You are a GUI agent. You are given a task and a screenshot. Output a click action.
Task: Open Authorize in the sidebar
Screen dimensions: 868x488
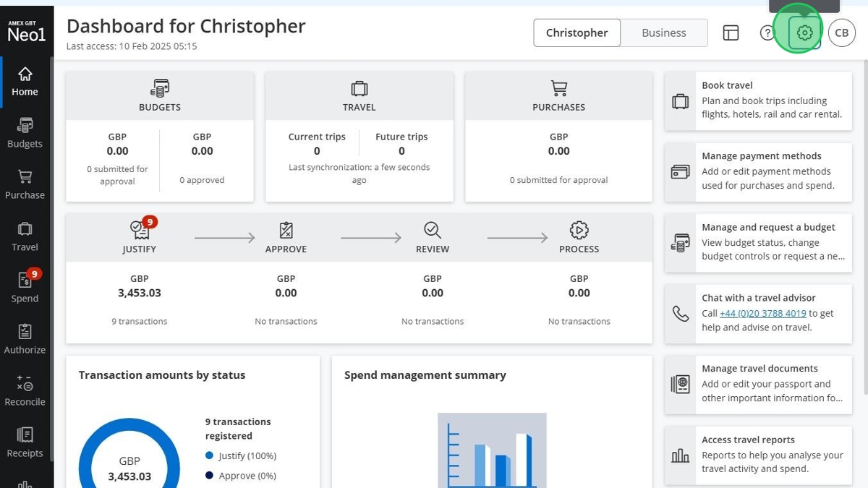coord(25,340)
